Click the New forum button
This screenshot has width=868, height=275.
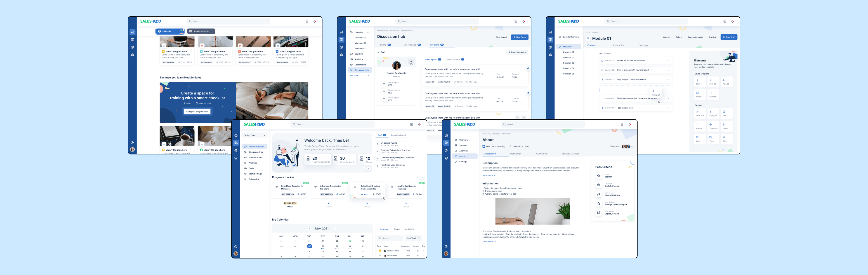pyautogui.click(x=520, y=37)
